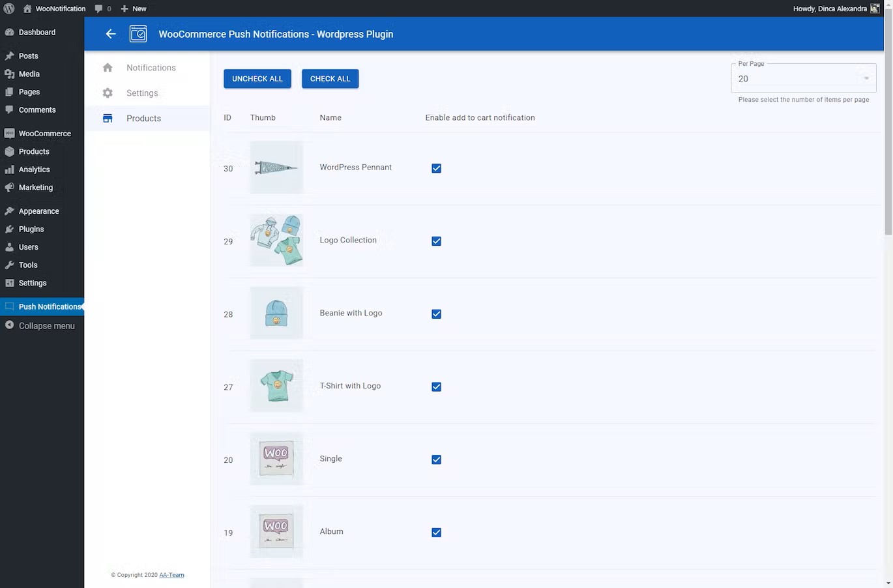Click the Logo Collection thumbnail
This screenshot has width=893, height=588.
coord(276,241)
